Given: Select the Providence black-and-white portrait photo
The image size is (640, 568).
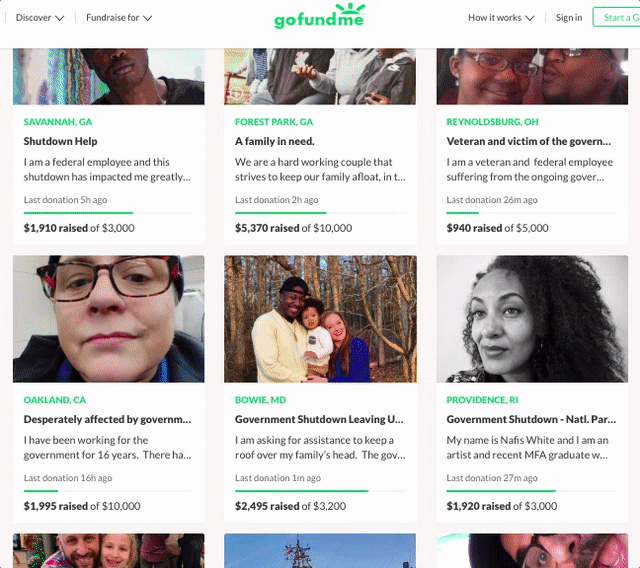Looking at the screenshot, I should point(532,319).
